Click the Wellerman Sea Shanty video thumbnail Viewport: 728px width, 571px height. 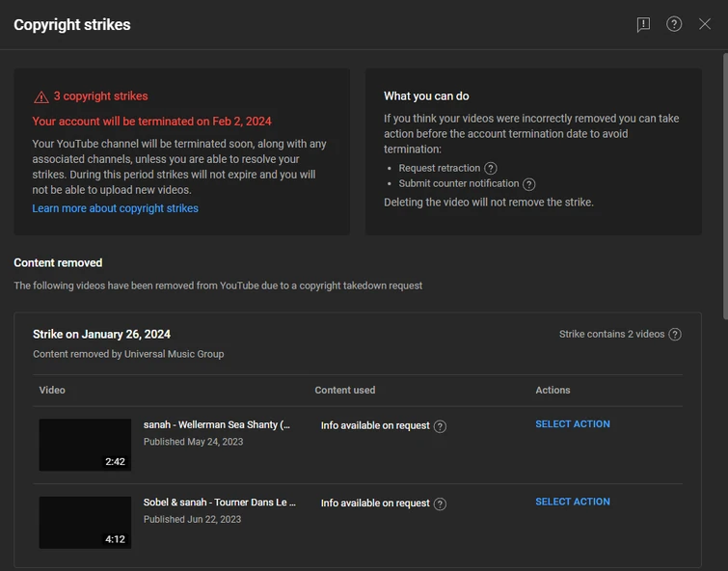(x=85, y=445)
